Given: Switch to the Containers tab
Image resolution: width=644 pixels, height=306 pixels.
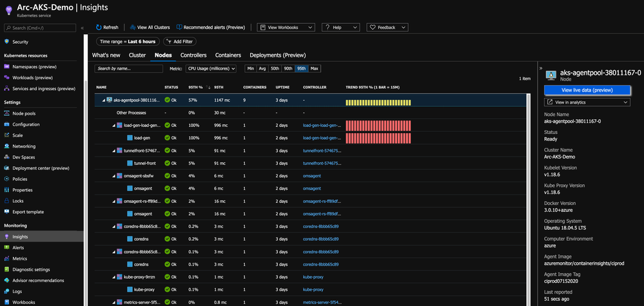Looking at the screenshot, I should point(228,55).
